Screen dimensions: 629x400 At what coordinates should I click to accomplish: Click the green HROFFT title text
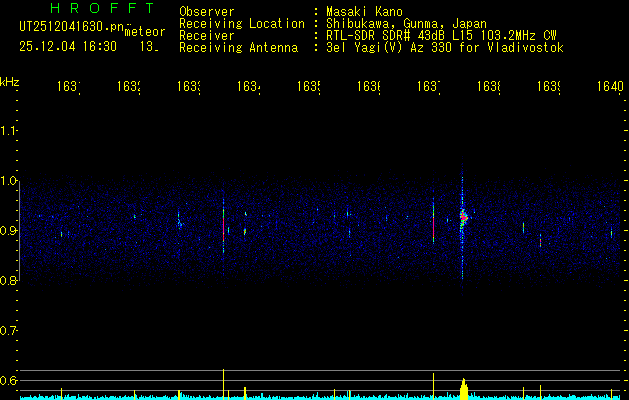pyautogui.click(x=103, y=8)
